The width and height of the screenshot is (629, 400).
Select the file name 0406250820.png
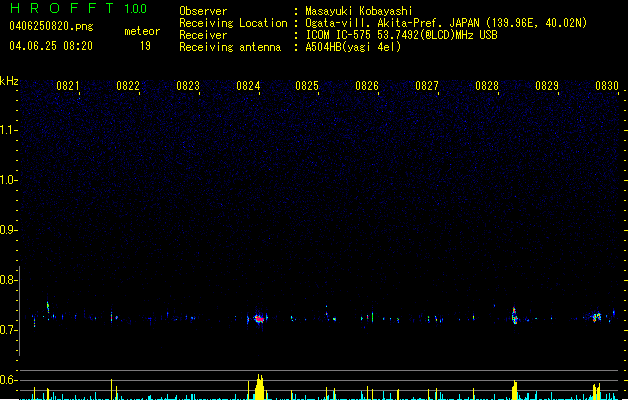(51, 26)
